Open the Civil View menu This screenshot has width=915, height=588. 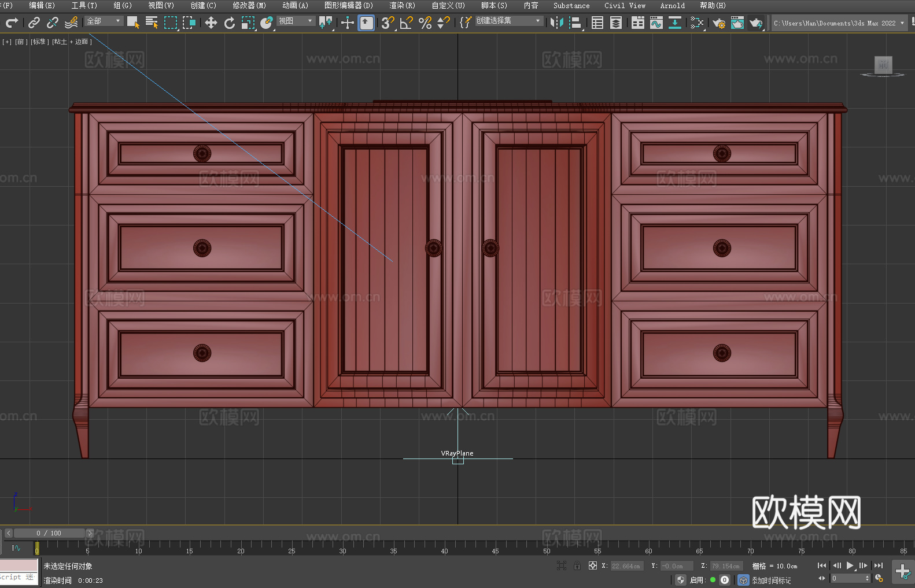point(625,5)
